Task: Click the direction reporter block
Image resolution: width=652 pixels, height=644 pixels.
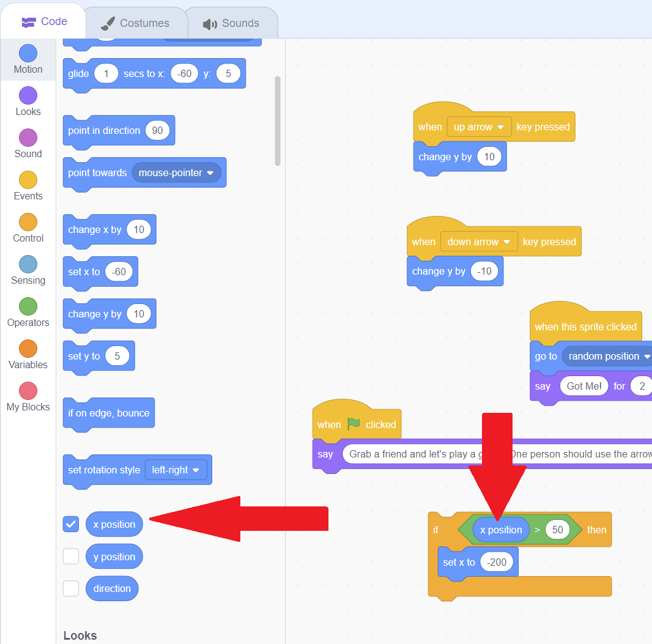Action: click(x=112, y=588)
